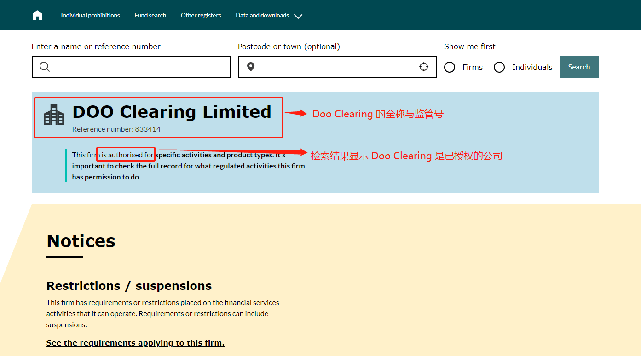Click the name or reference number input field
641x364 pixels.
(131, 66)
